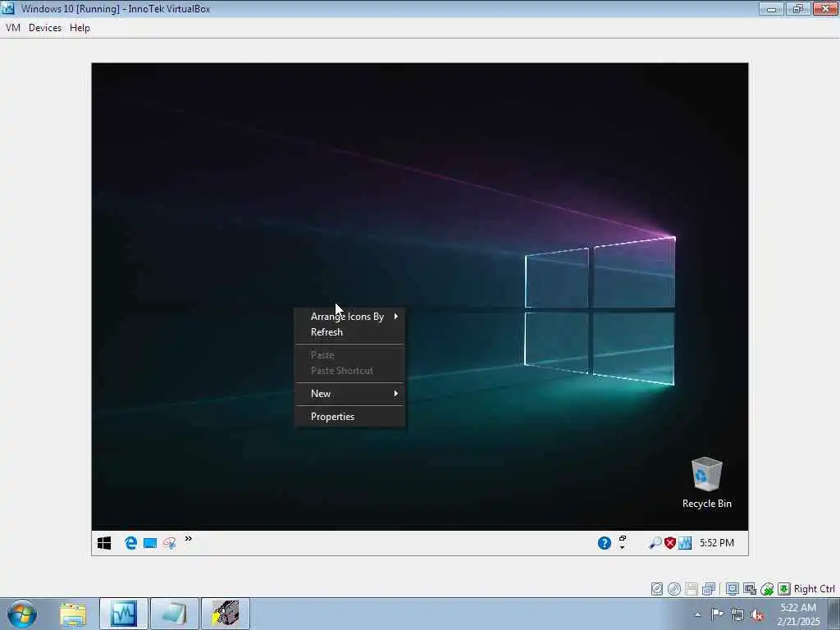Click the shared folders status icon
840x630 pixels.
(x=750, y=589)
